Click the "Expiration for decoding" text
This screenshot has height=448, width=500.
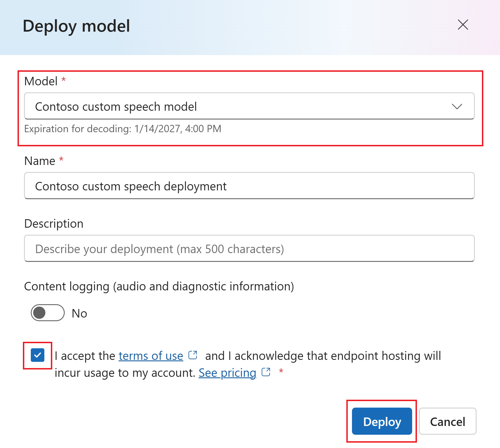[x=123, y=129]
